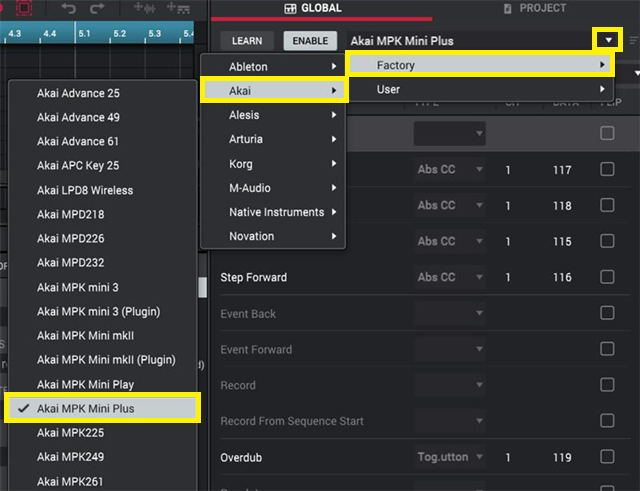Choose Akai MPK225 preset
640x491 pixels.
pos(102,433)
